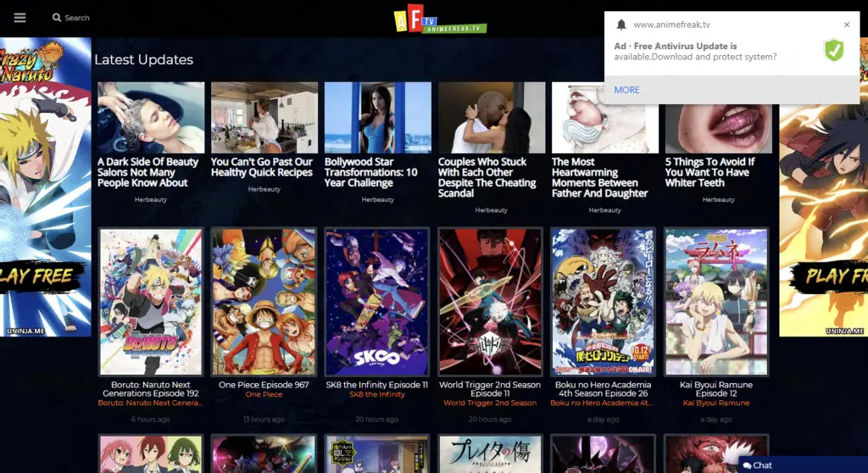Click 'World Trigger 2nd Season Episode 11' title
Screen dimensions: 868x473
pyautogui.click(x=490, y=389)
